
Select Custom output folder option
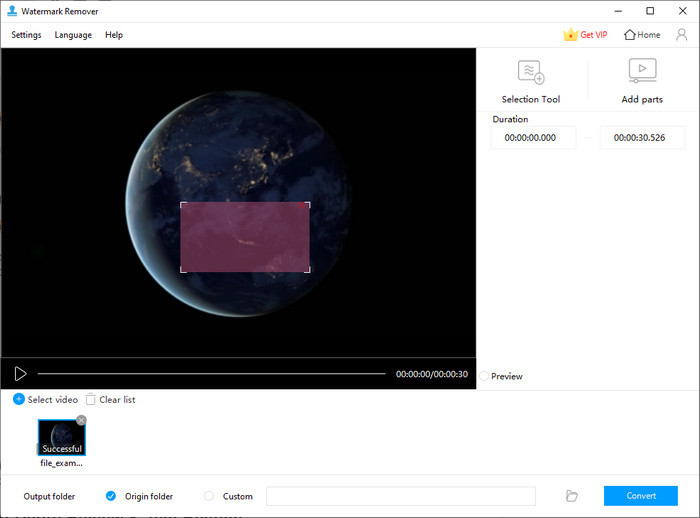(x=208, y=496)
